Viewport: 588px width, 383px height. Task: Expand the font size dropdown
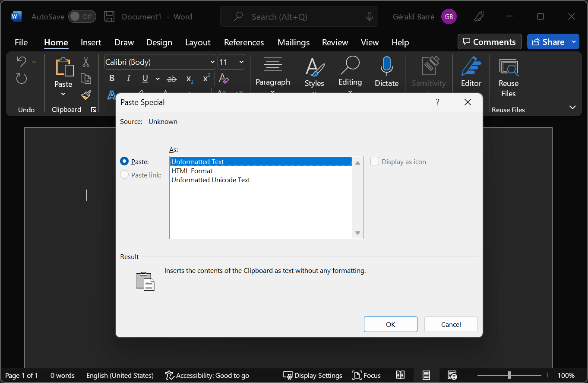pyautogui.click(x=241, y=62)
